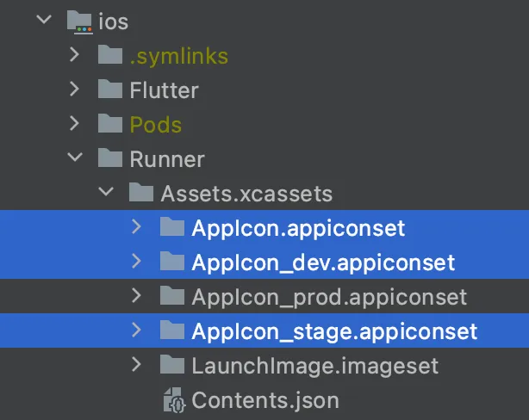Click the Contents.json file icon
This screenshot has height=420, width=529.
pos(172,399)
